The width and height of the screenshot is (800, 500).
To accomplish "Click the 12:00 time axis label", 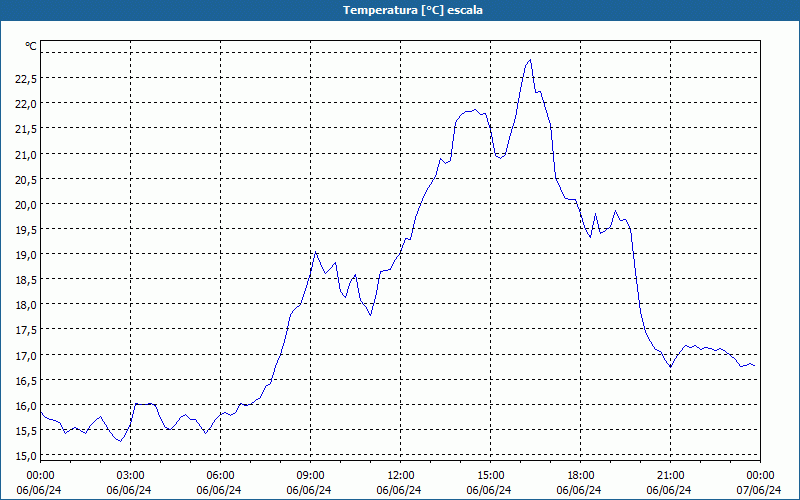I will (401, 476).
